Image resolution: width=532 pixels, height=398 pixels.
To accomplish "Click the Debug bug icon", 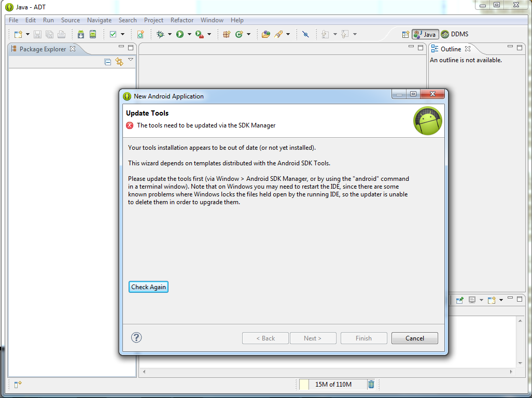I will [160, 34].
